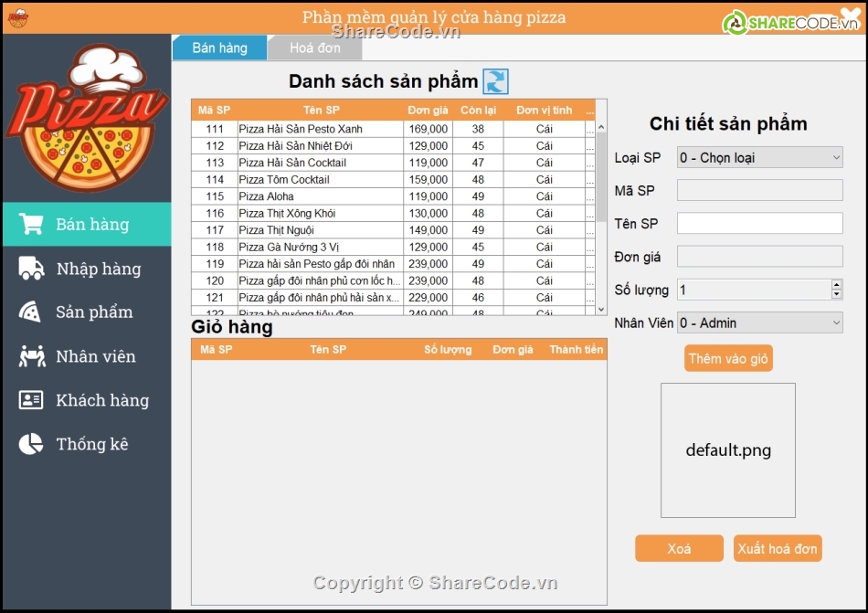
Task: Click the Xuất hoá đơn button
Action: 778,548
